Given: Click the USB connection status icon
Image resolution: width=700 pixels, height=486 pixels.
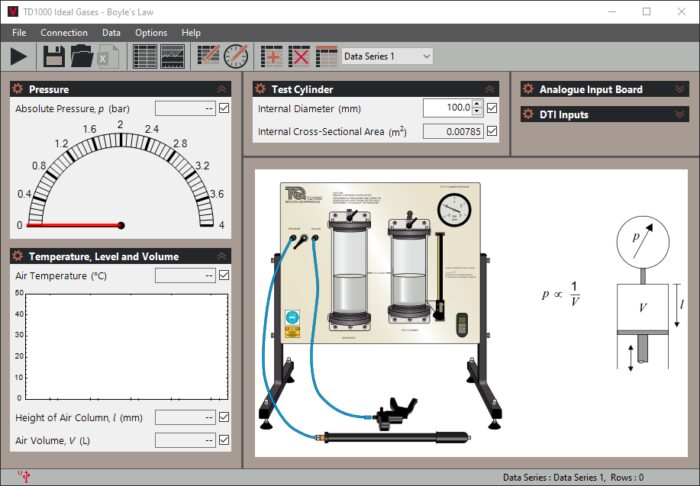Looking at the screenshot, I should pyautogui.click(x=25, y=477).
